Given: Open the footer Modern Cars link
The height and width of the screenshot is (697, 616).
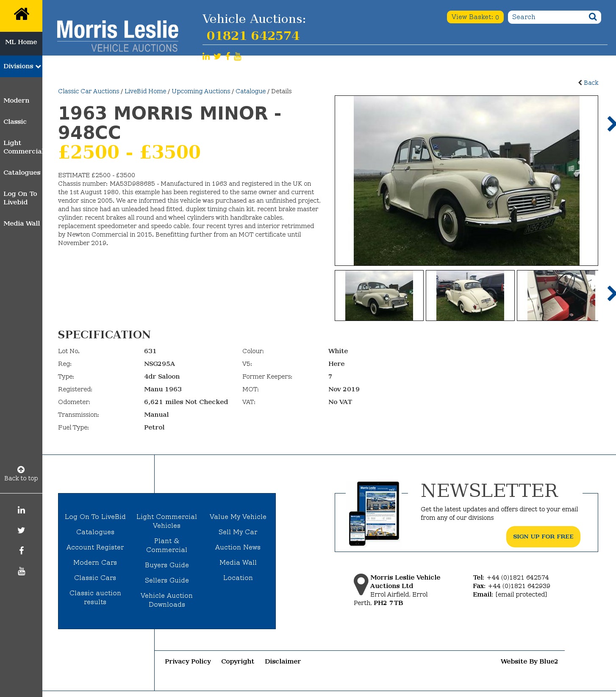Looking at the screenshot, I should pyautogui.click(x=95, y=563).
